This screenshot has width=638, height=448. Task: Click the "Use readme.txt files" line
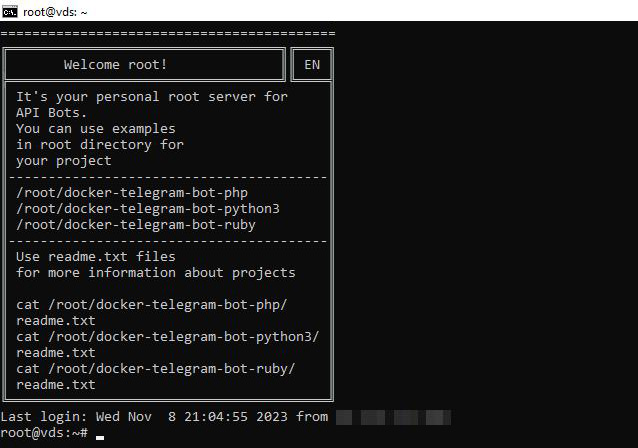point(96,257)
